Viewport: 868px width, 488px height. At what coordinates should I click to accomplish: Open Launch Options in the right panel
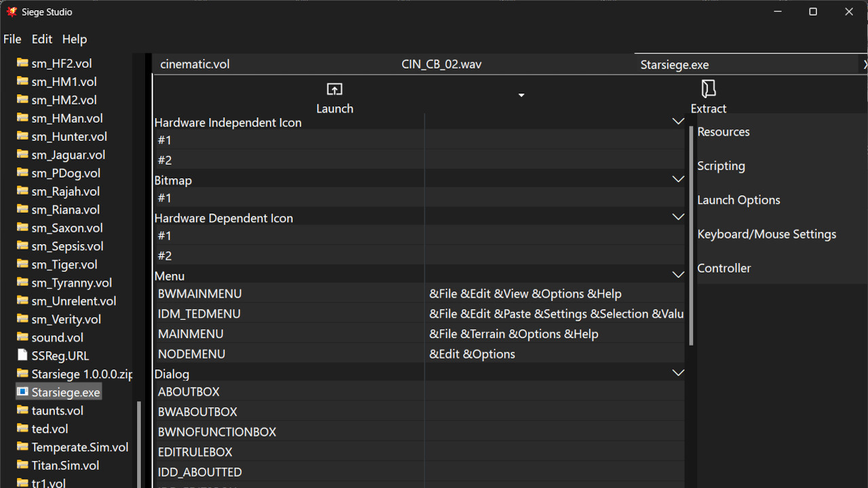738,199
